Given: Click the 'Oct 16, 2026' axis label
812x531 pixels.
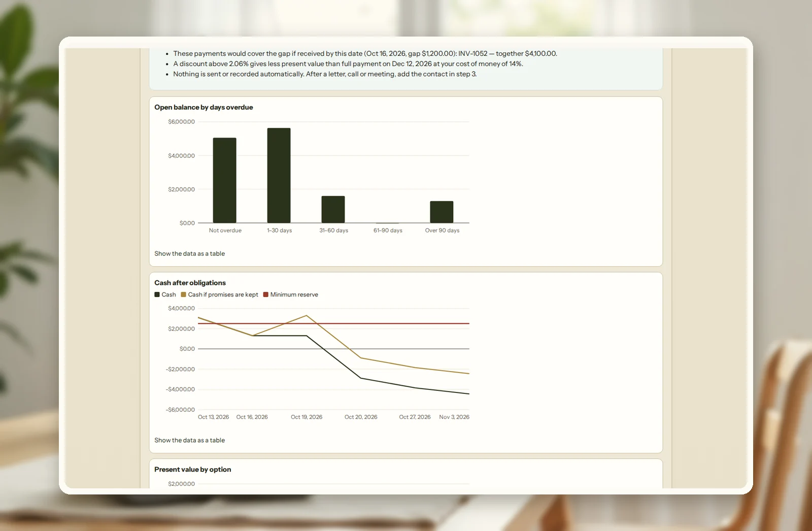Looking at the screenshot, I should [x=252, y=417].
